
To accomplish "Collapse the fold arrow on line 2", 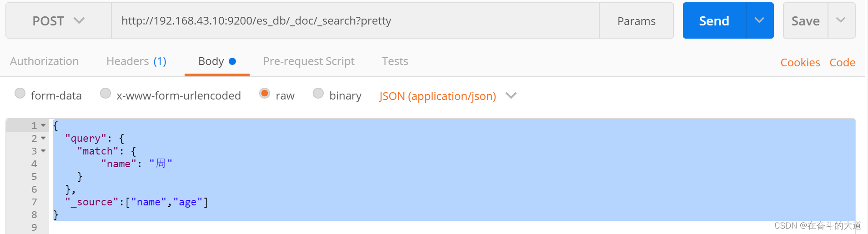I will (x=43, y=138).
